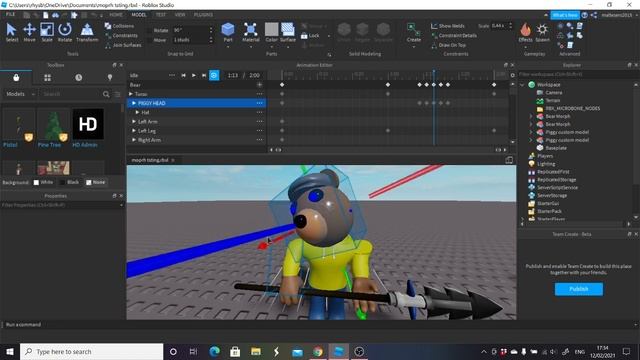
Task: Switch to the HOME ribbon tab
Action: [x=116, y=15]
